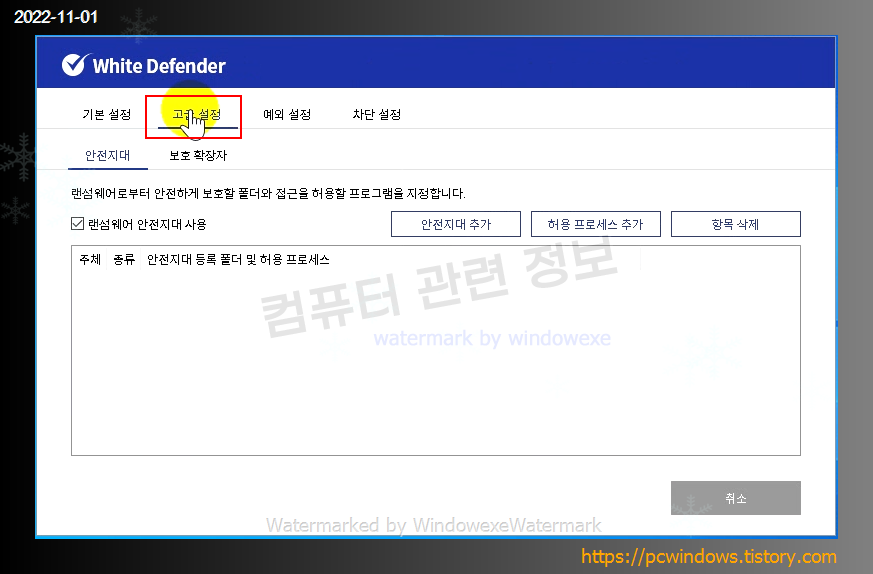This screenshot has width=873, height=574.
Task: Switch to the 보호 확장자 sub-tab
Action: 198,155
